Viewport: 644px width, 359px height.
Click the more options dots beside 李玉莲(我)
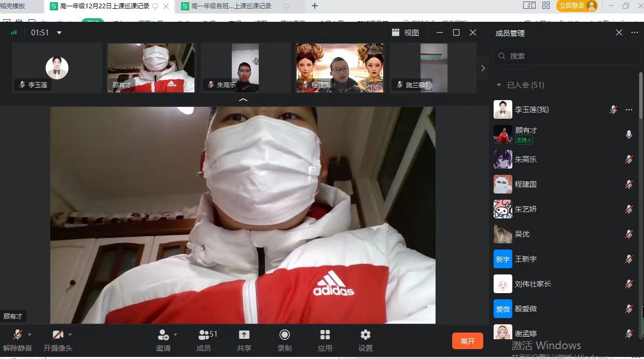click(x=628, y=109)
